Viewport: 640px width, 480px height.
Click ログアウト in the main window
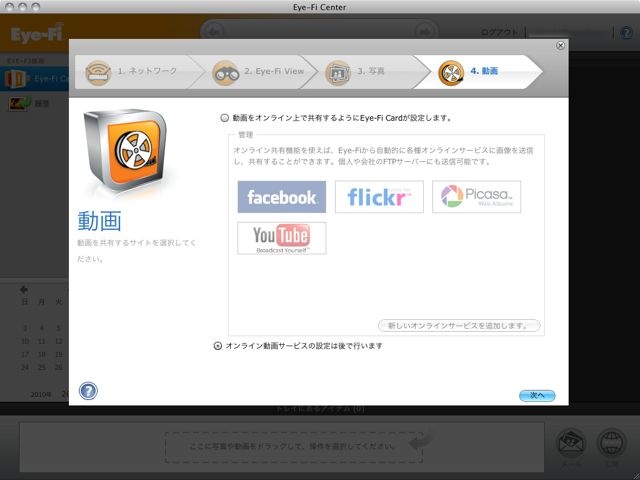499,33
